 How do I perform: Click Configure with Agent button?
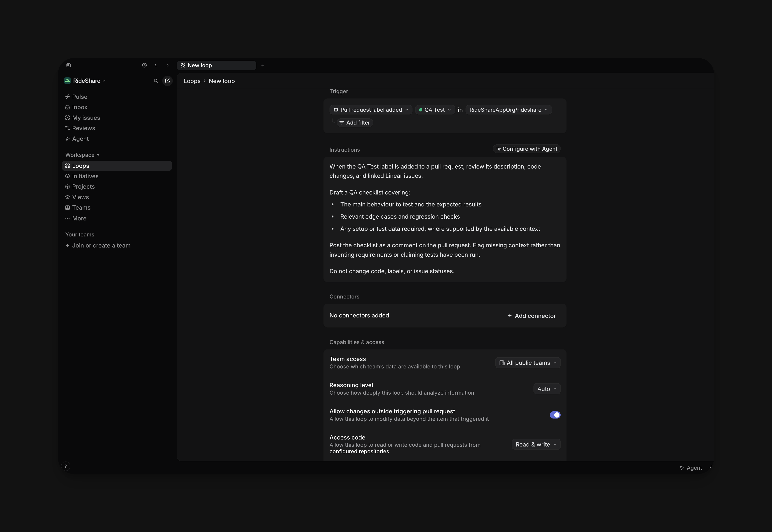(x=527, y=149)
